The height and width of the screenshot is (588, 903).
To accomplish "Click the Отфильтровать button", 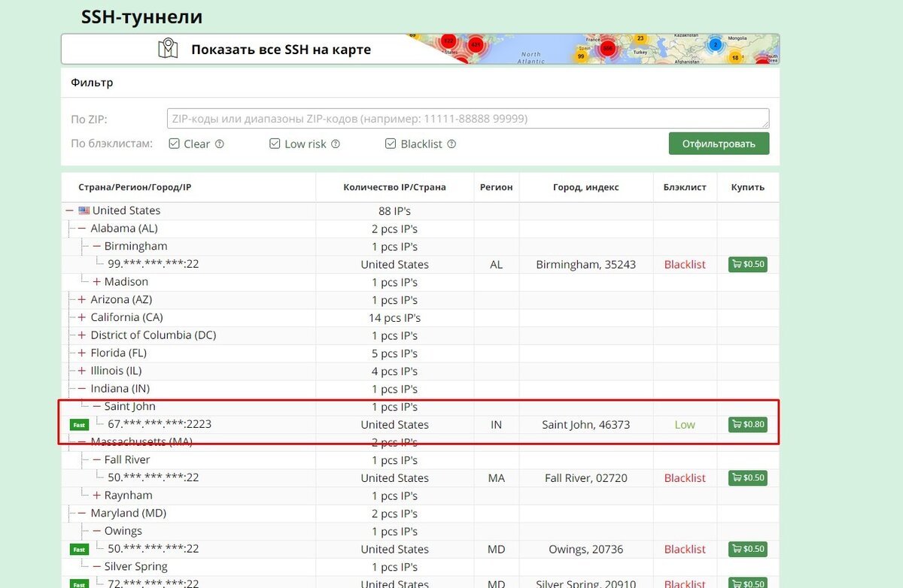I will (x=719, y=144).
